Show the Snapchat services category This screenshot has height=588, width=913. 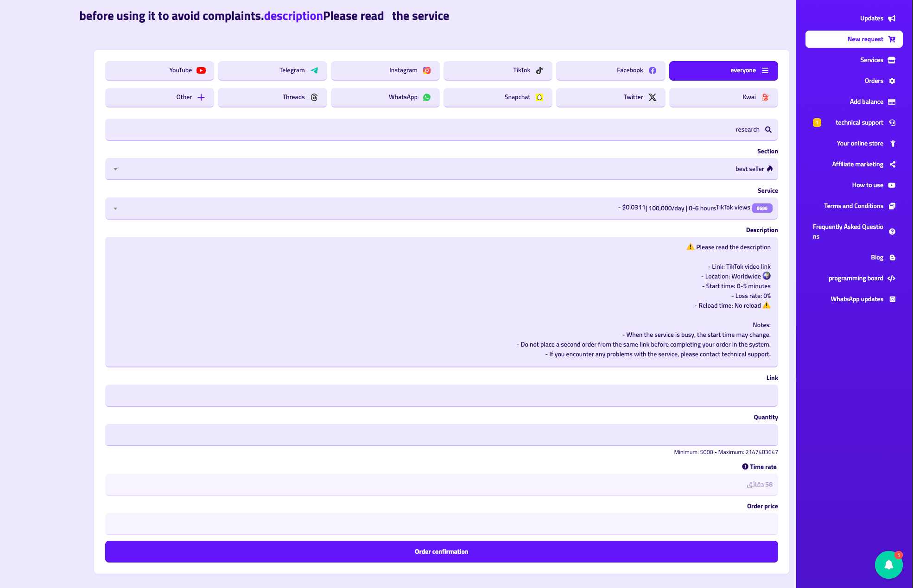[497, 97]
